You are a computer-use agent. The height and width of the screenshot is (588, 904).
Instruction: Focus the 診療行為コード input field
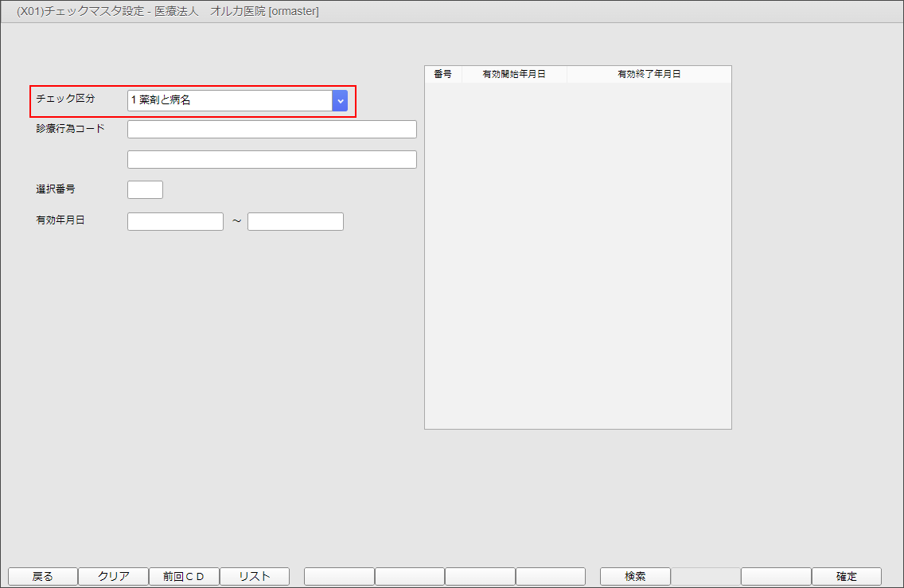271,130
